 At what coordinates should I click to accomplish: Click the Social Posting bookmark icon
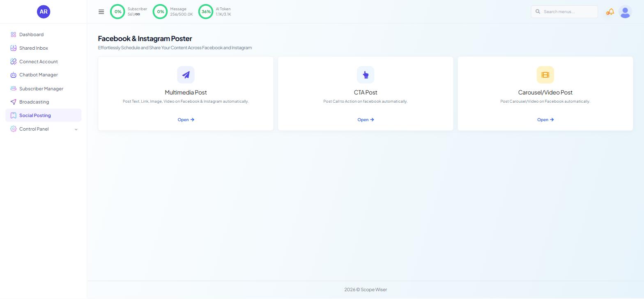coord(13,115)
